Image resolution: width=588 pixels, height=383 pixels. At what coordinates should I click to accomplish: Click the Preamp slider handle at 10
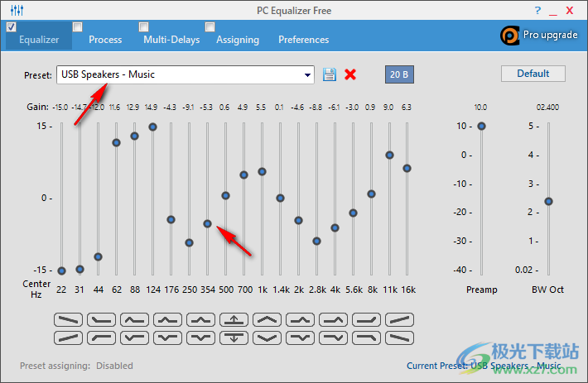pos(481,127)
